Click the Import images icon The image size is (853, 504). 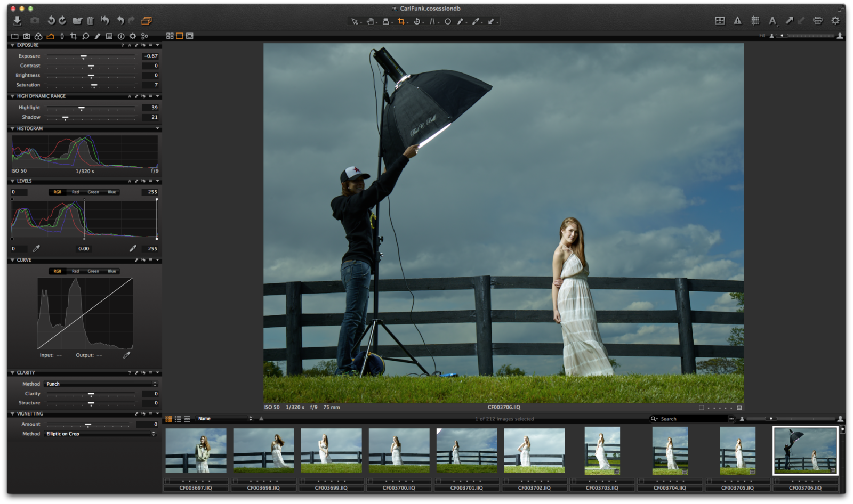pyautogui.click(x=17, y=21)
